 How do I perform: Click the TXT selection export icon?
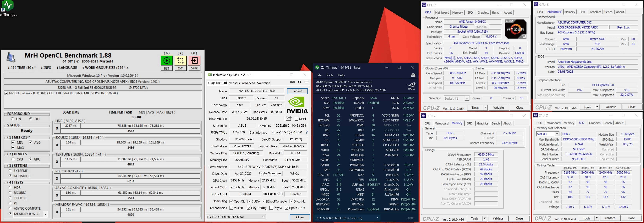tap(180, 61)
